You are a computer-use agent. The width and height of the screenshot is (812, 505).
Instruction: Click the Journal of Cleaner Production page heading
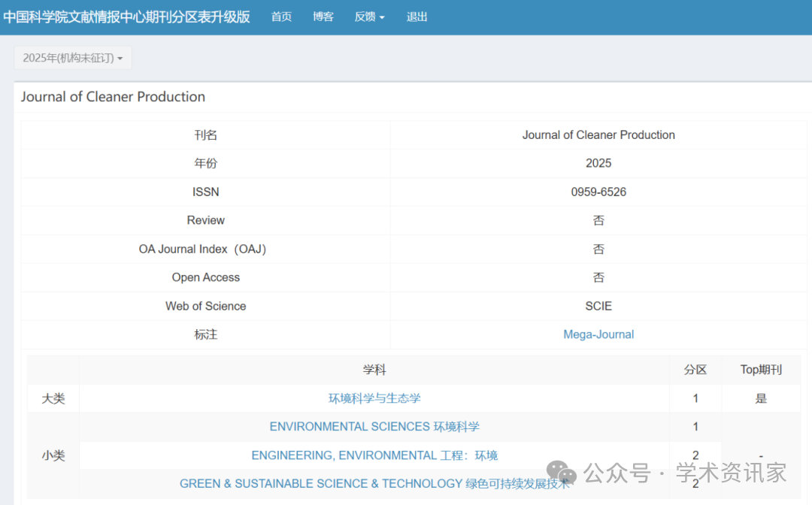(x=113, y=97)
